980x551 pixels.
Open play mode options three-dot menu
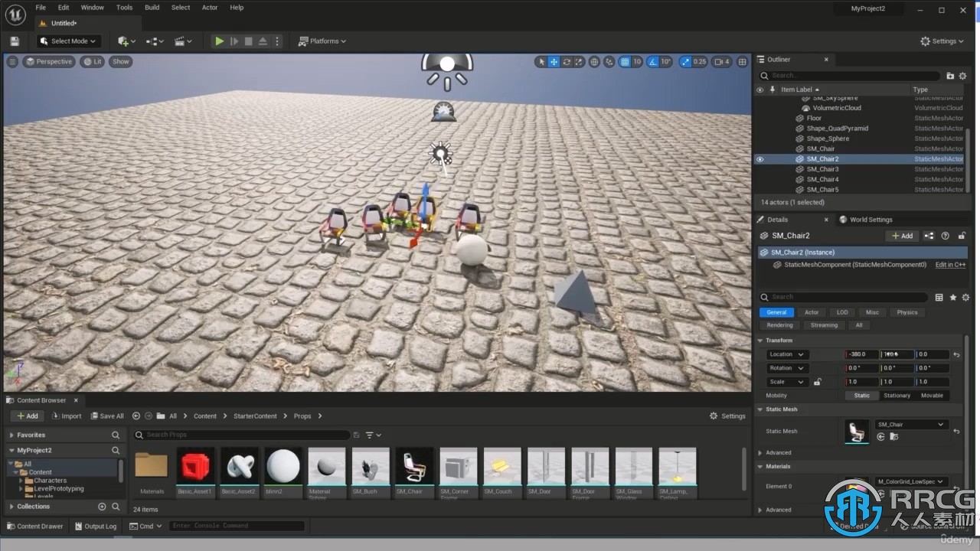click(x=277, y=41)
